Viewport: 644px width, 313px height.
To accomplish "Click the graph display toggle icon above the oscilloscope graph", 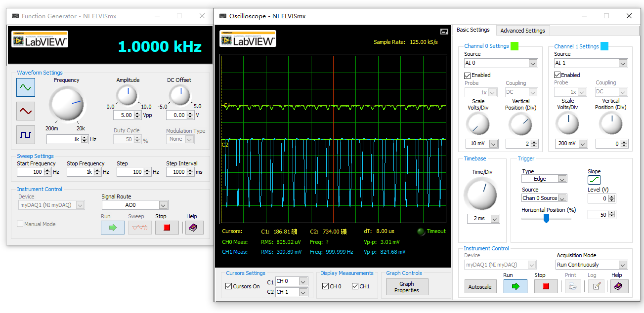I will pyautogui.click(x=444, y=31).
